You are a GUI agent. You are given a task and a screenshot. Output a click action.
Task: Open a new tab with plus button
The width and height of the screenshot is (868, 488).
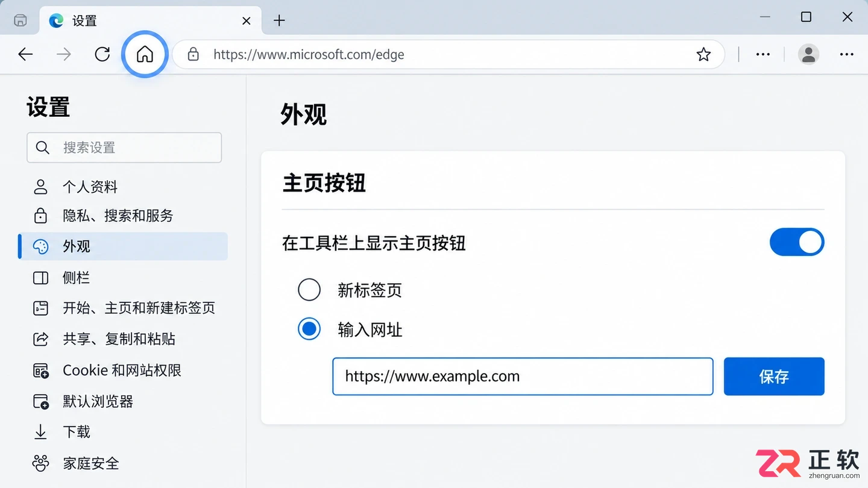click(279, 20)
